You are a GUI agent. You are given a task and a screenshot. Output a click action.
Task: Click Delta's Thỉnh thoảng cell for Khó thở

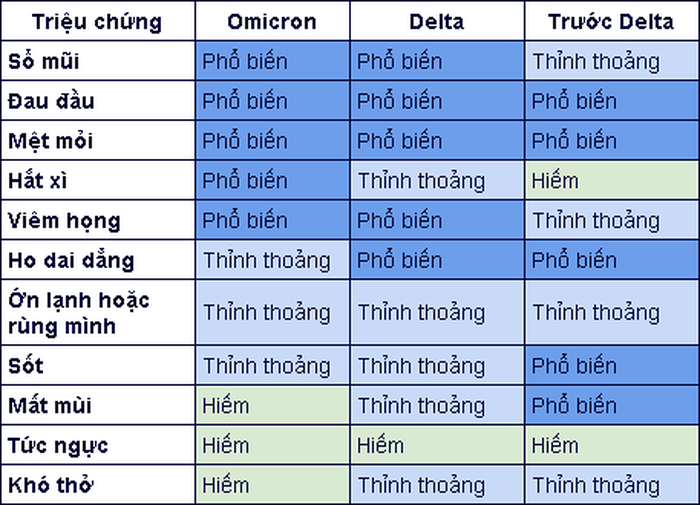tap(421, 484)
